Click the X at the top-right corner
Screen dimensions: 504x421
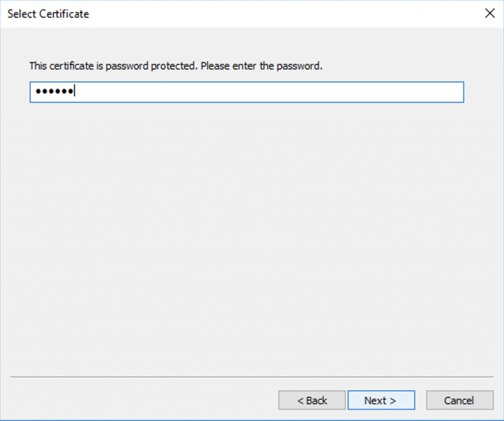pos(490,13)
